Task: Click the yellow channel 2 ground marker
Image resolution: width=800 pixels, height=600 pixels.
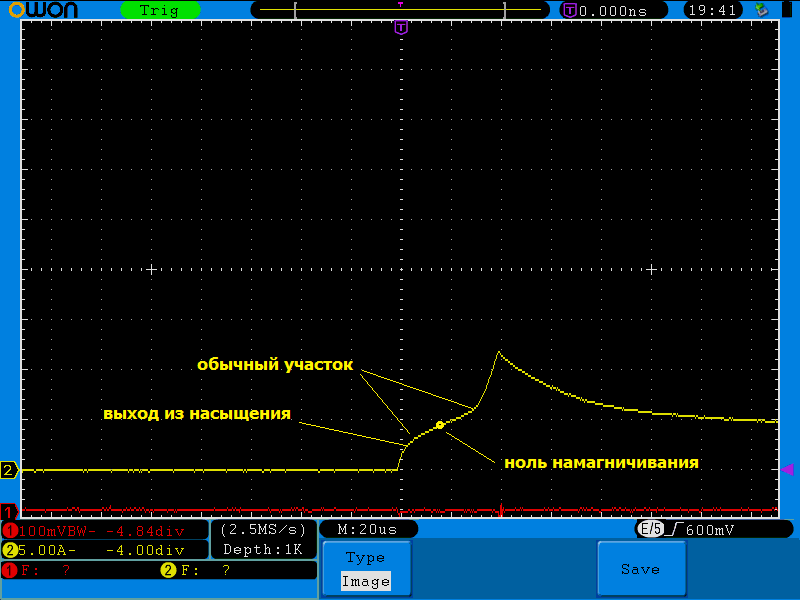Action: [9, 470]
